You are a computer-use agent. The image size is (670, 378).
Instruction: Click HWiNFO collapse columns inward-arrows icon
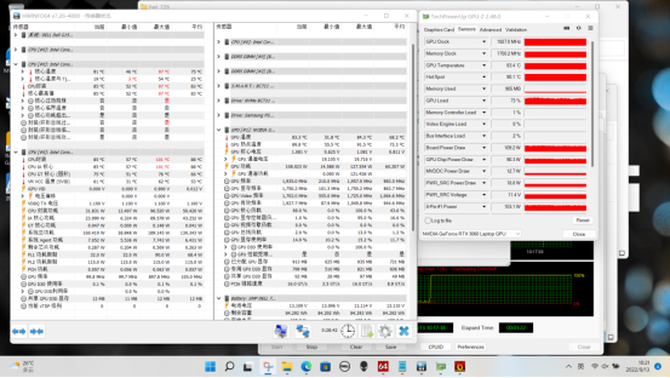(x=37, y=331)
